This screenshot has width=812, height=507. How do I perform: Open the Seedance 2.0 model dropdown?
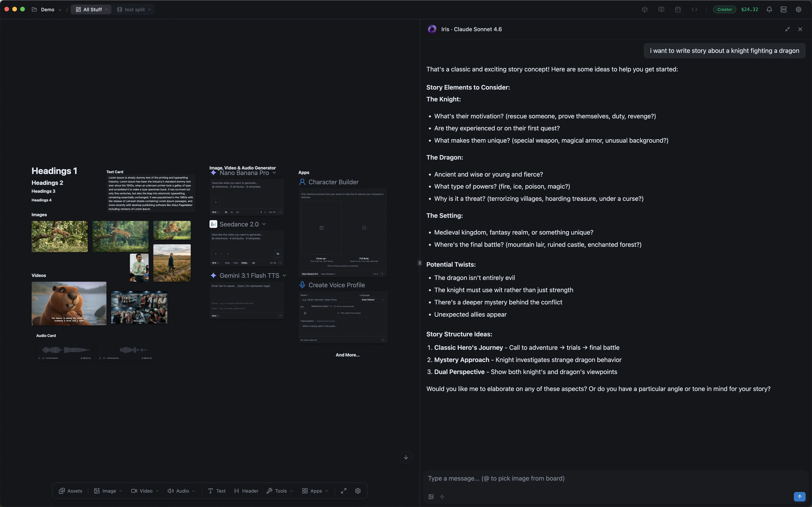264,224
